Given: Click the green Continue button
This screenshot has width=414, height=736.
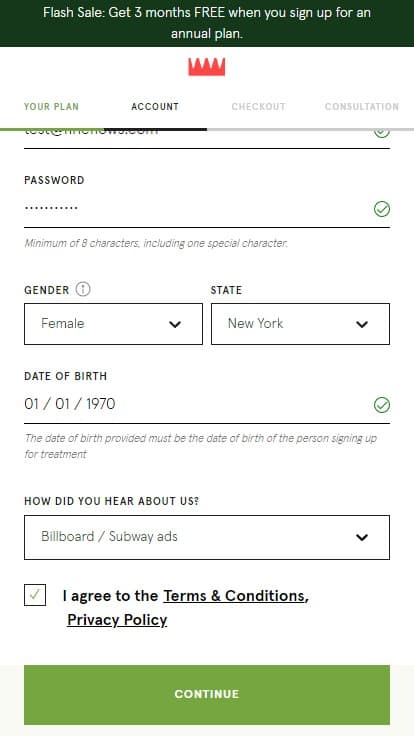Looking at the screenshot, I should coord(207,695).
